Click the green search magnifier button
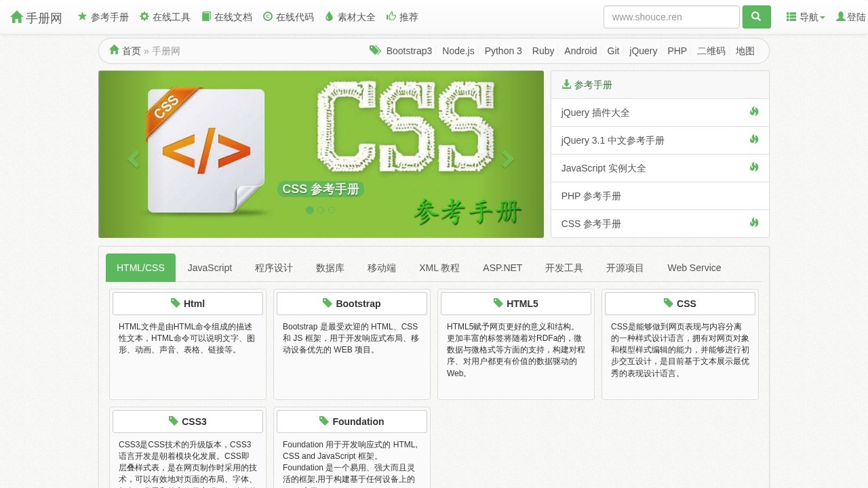This screenshot has width=868, height=488. point(756,17)
